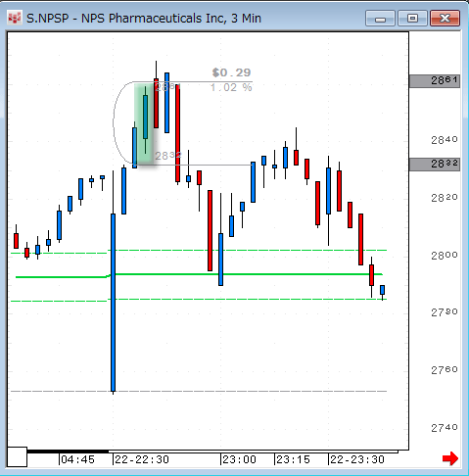Click the red arrow at bottom right

coord(450,458)
